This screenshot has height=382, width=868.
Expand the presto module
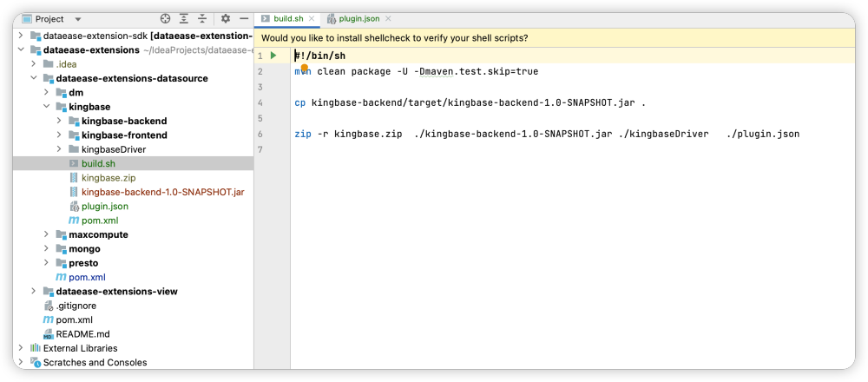[47, 263]
